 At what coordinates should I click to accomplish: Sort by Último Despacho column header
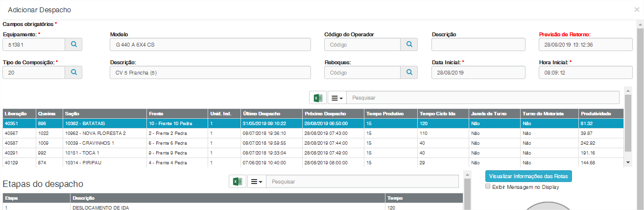click(x=271, y=113)
